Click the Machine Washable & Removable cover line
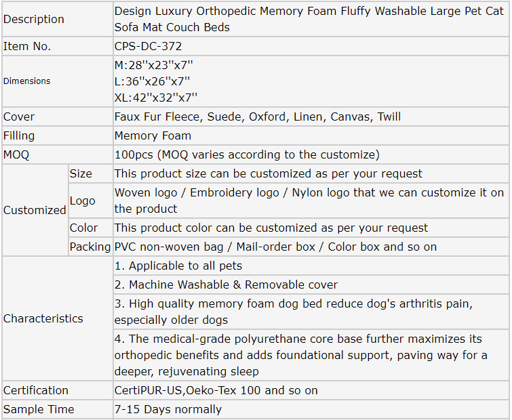 coord(226,285)
